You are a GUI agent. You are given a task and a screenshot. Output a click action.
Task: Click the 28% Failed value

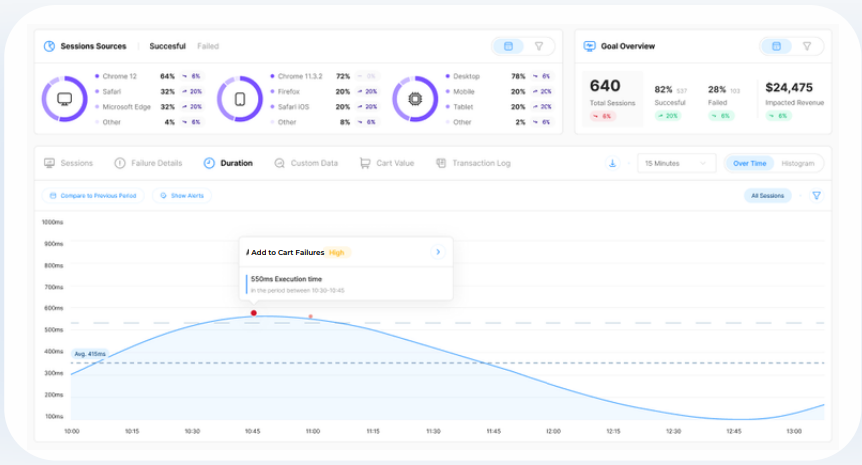click(x=717, y=90)
